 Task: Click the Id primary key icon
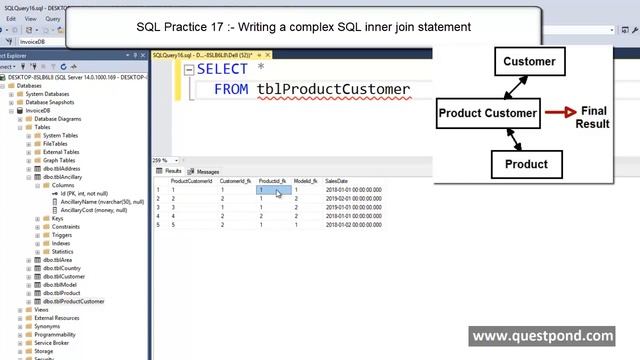click(55, 193)
